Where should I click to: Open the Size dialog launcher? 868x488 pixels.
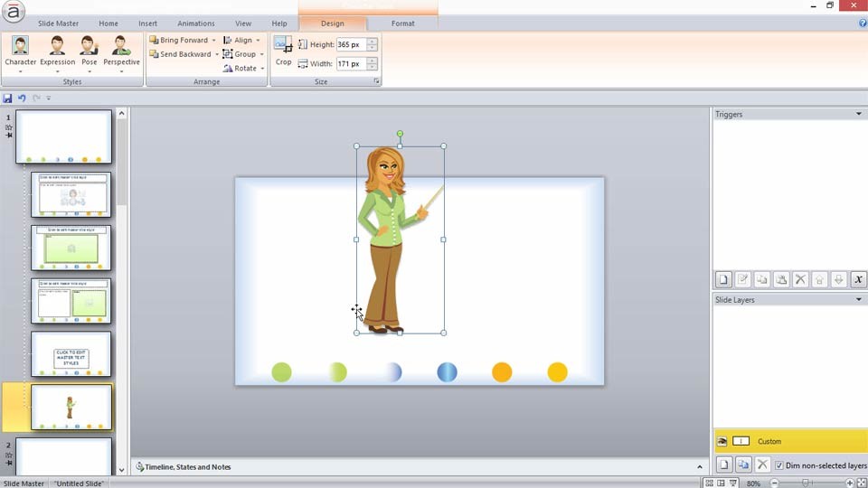(x=376, y=81)
